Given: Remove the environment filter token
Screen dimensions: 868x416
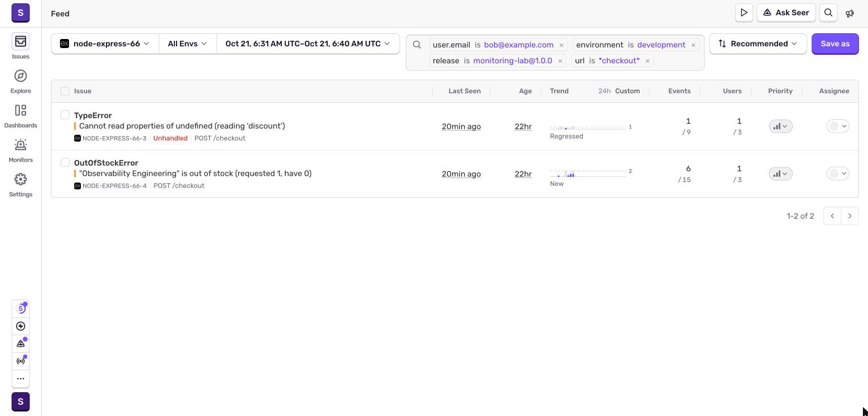Looking at the screenshot, I should coord(693,45).
